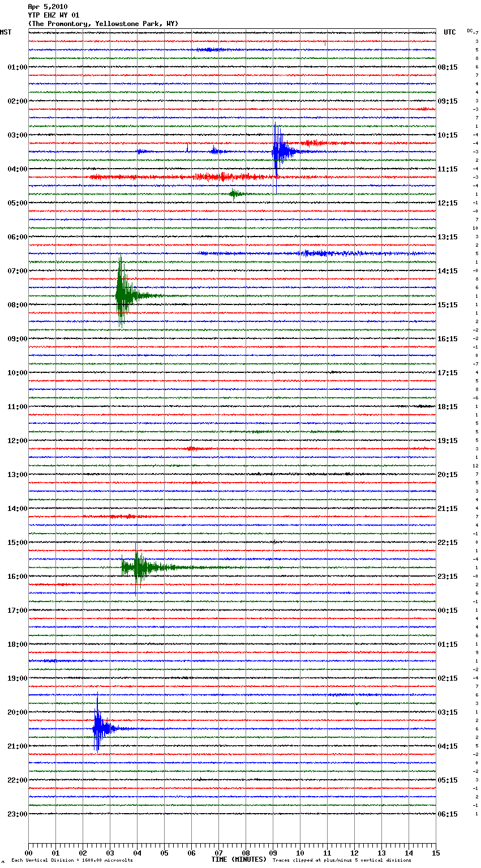Click minute tick '05' on the bottom axis
The image size is (481, 868).
[x=164, y=853]
